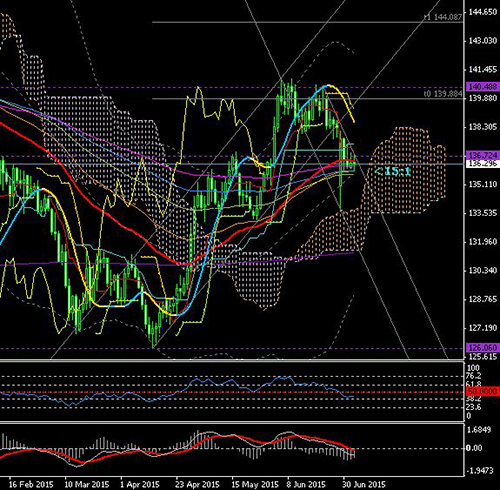Select the 23 Apr 2015 date marker
This screenshot has width=500, height=490.
[x=197, y=484]
